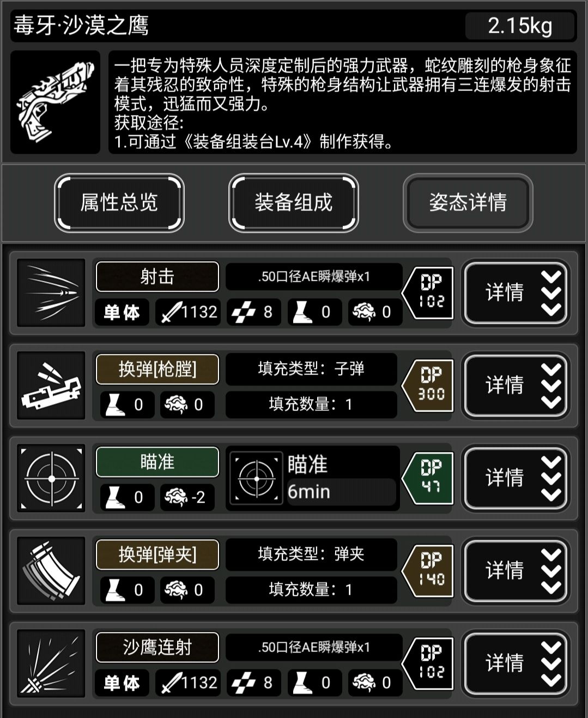Viewport: 588px width, 718px height.
Task: Click the small crosshair next to 6min
Action: [256, 478]
